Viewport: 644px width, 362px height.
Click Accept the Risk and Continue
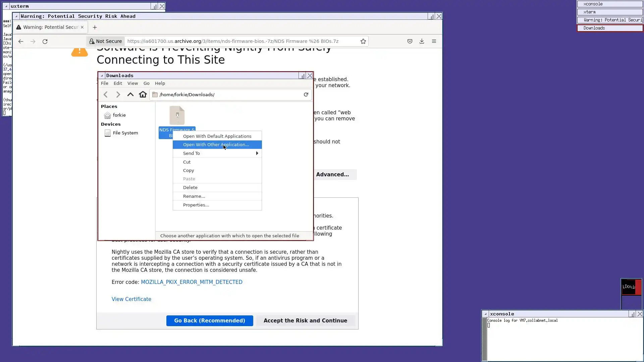pyautogui.click(x=305, y=321)
